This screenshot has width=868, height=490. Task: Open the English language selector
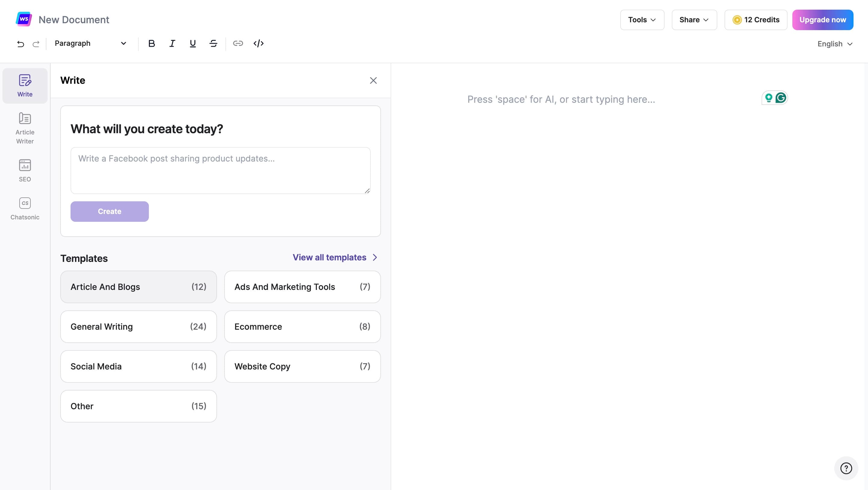pyautogui.click(x=835, y=44)
